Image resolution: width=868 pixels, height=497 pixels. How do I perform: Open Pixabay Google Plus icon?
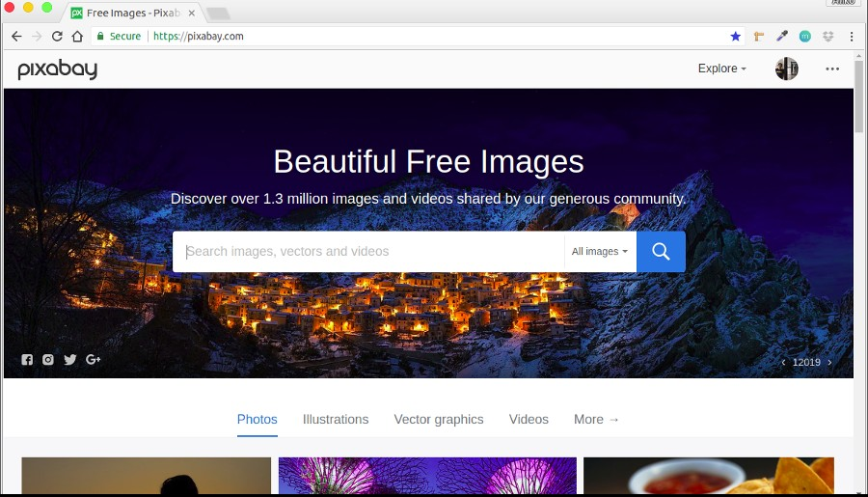point(93,360)
